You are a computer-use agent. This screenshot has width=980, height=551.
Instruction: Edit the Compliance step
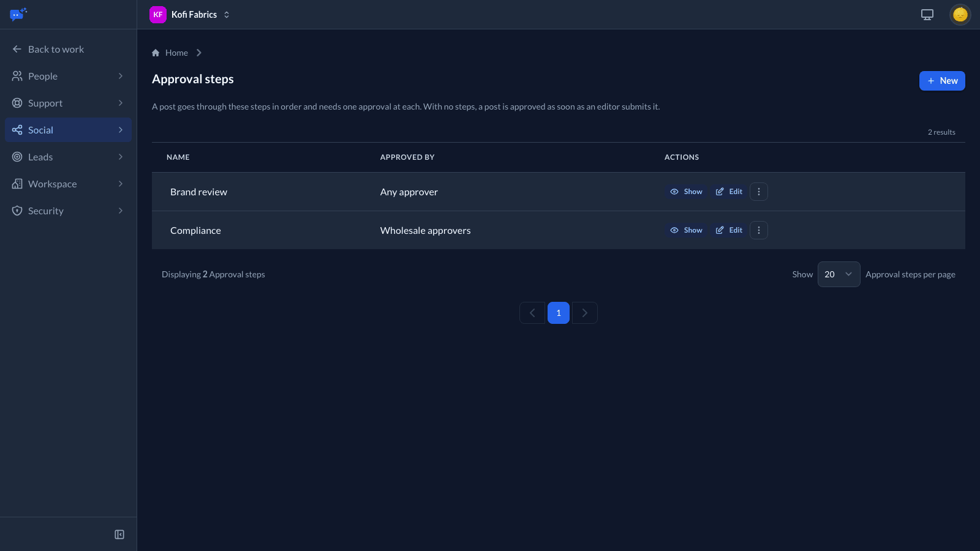729,230
